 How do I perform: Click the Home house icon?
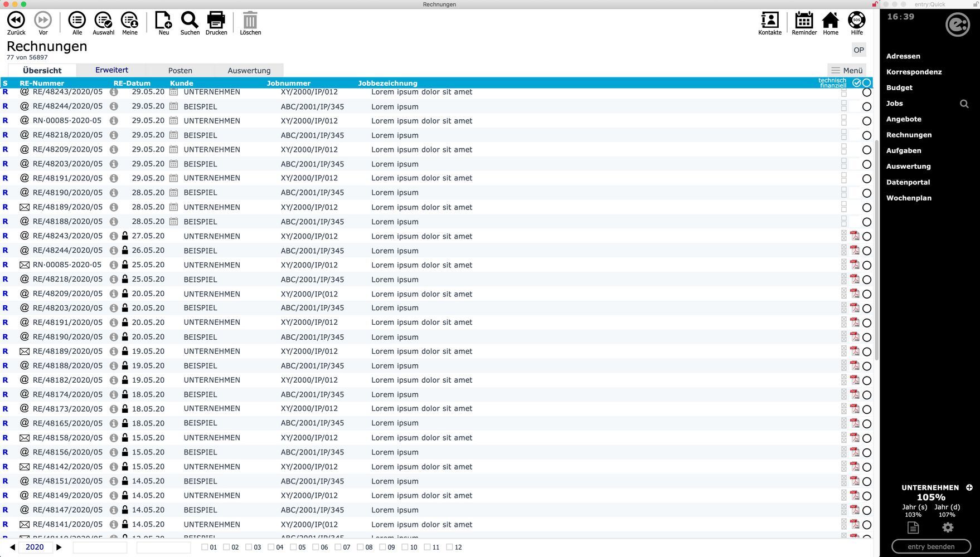click(830, 21)
